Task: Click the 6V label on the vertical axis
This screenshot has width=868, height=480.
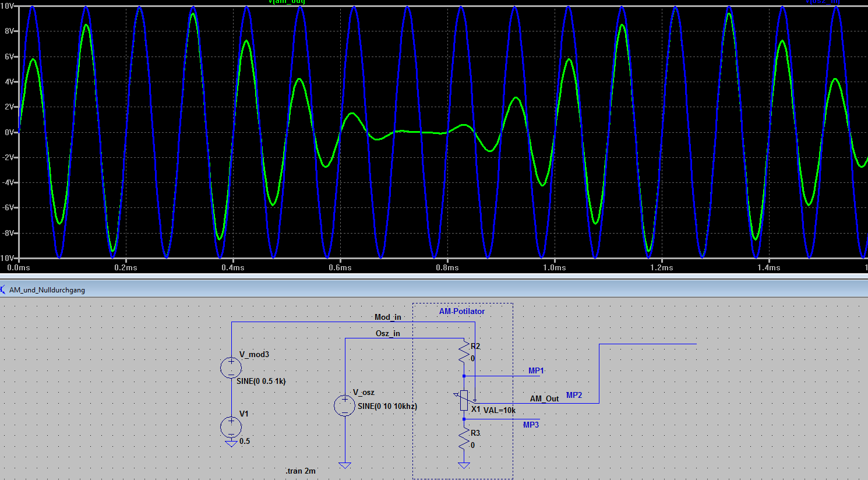Action: coord(9,57)
